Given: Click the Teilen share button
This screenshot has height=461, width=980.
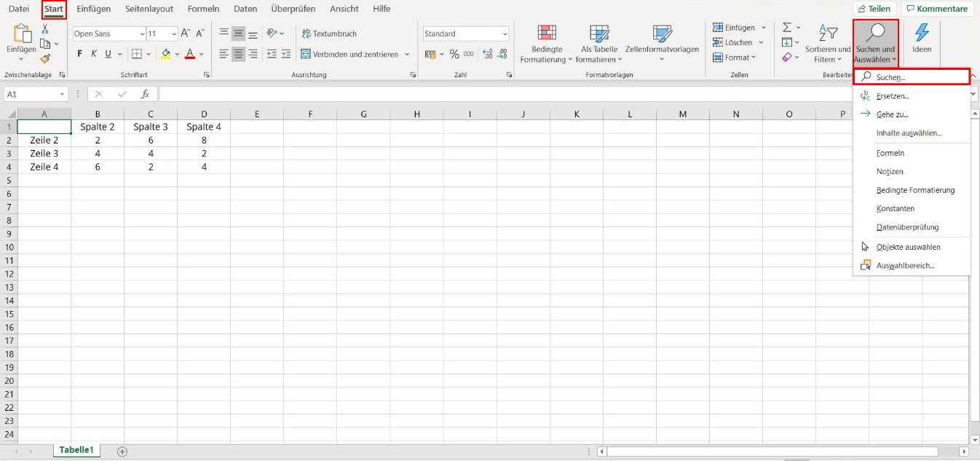Looking at the screenshot, I should point(874,9).
